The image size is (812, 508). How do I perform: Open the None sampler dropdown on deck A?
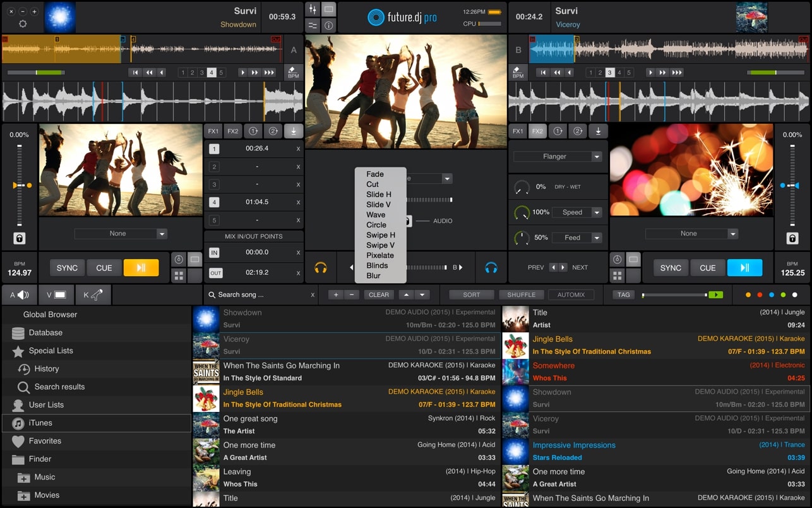coord(121,234)
